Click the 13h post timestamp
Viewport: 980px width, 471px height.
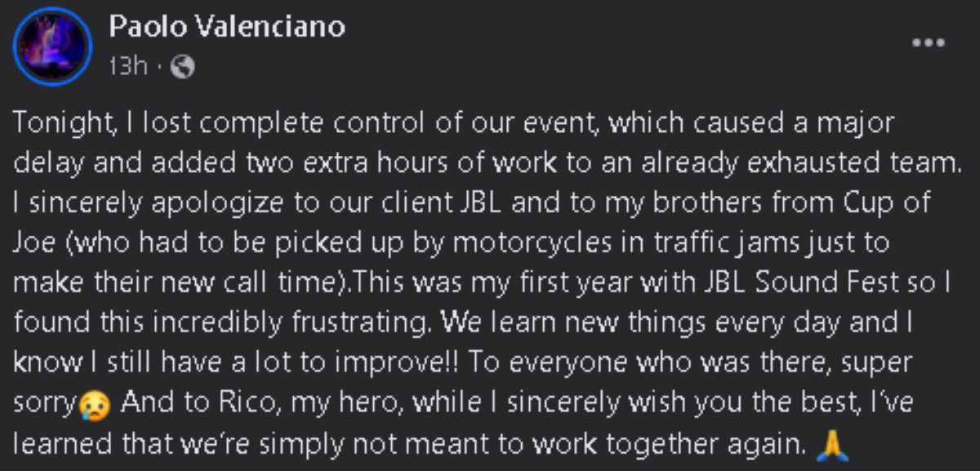[x=127, y=67]
